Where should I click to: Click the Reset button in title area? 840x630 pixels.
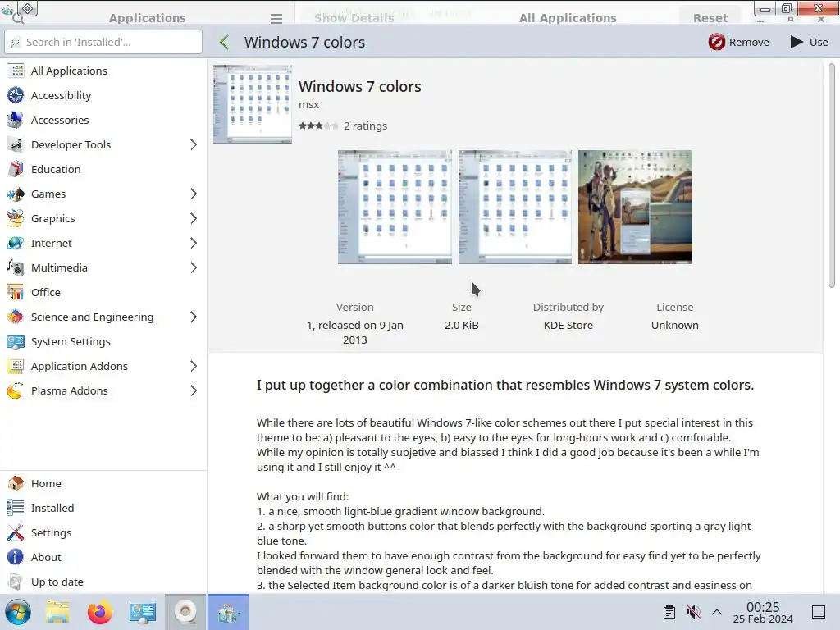click(x=710, y=18)
